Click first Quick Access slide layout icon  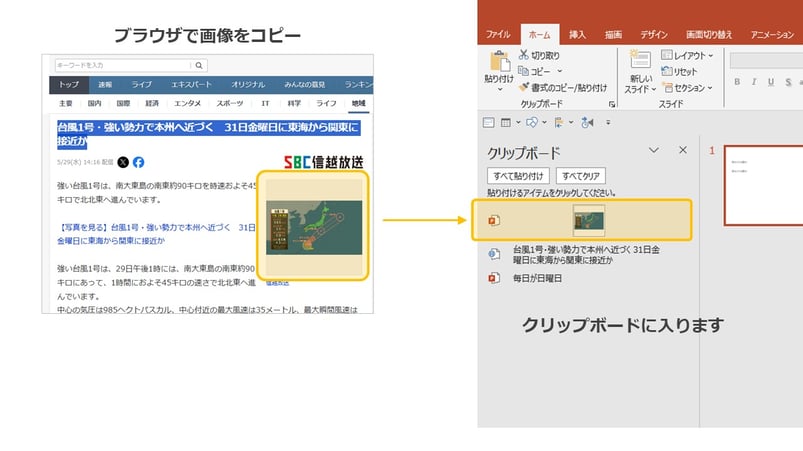489,122
